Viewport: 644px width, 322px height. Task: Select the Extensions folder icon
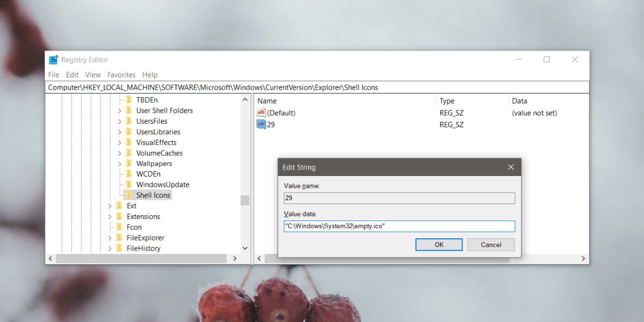point(119,216)
